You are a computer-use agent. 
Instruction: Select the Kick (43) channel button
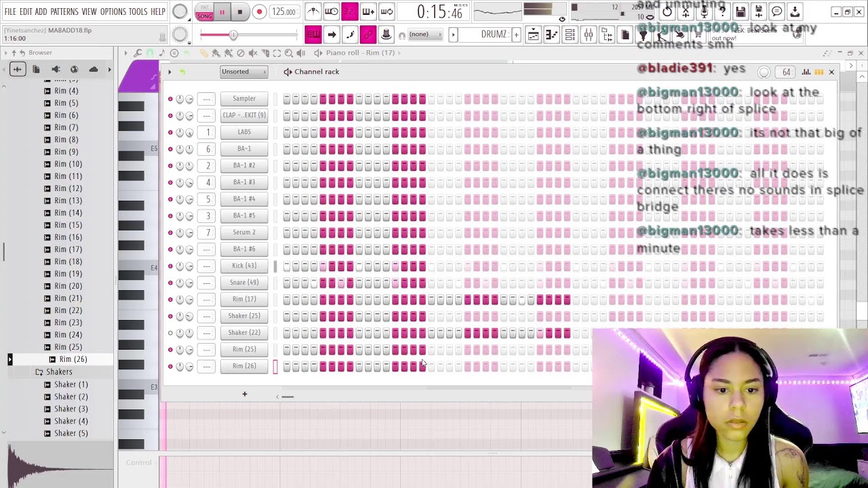(x=244, y=266)
